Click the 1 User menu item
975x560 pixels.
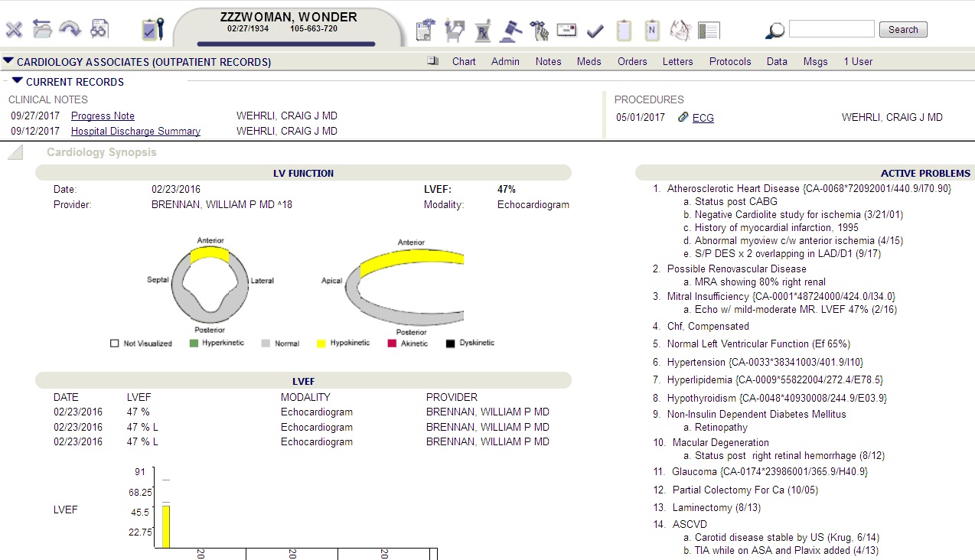(858, 61)
